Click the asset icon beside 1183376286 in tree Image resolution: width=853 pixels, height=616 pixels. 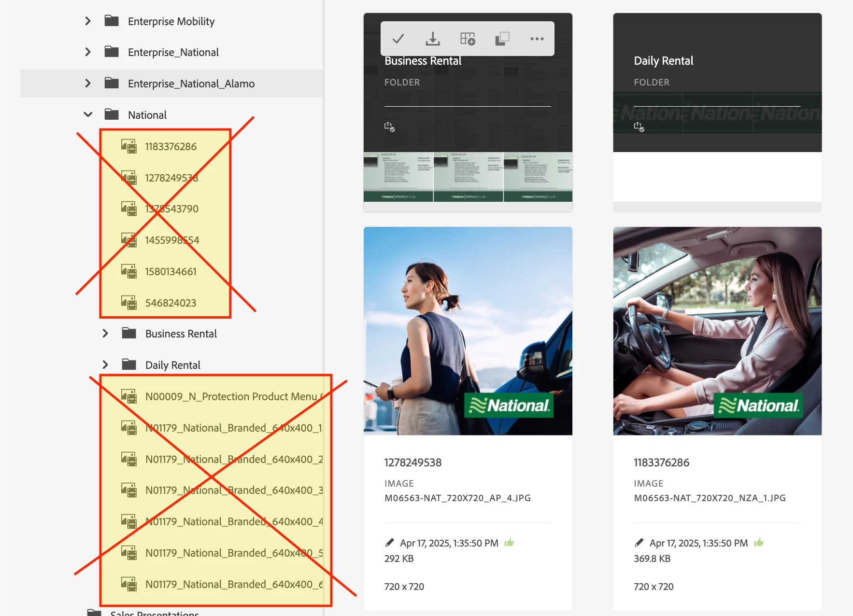point(129,146)
